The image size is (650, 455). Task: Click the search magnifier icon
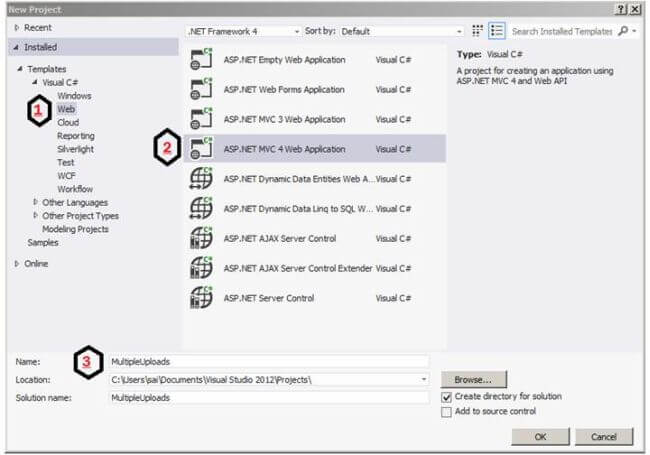pyautogui.click(x=623, y=31)
